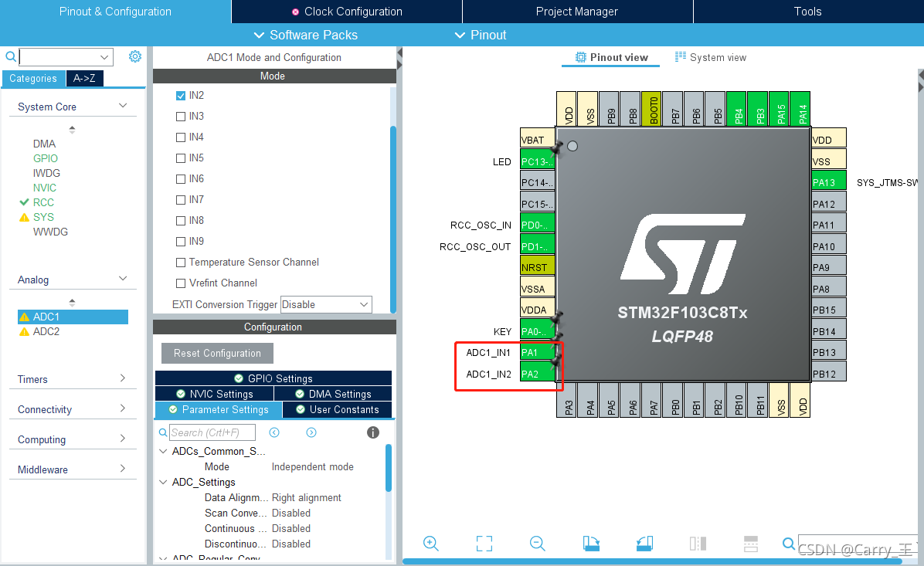
Task: Fit the chip to the view
Action: [x=484, y=543]
